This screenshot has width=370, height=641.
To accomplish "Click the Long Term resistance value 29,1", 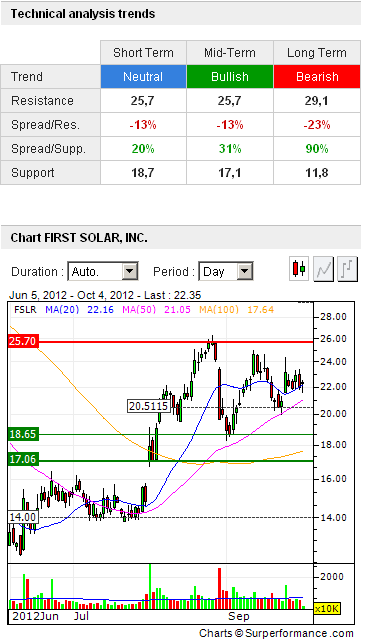I will [316, 101].
